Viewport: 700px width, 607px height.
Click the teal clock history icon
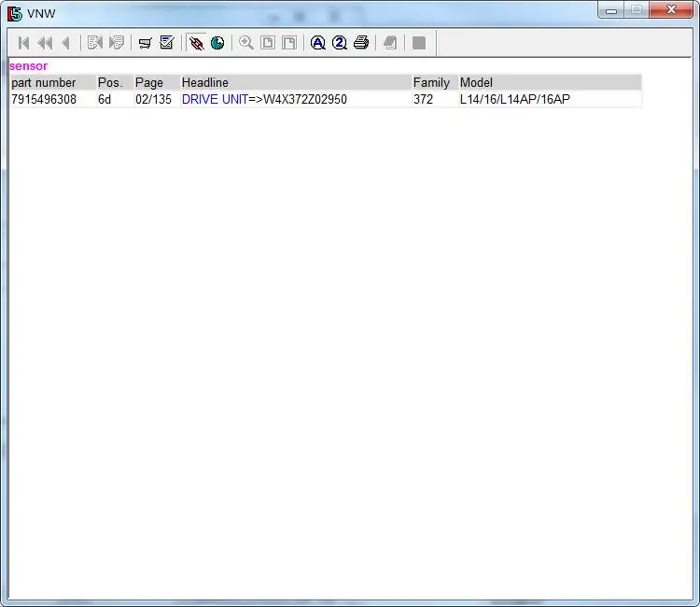217,43
